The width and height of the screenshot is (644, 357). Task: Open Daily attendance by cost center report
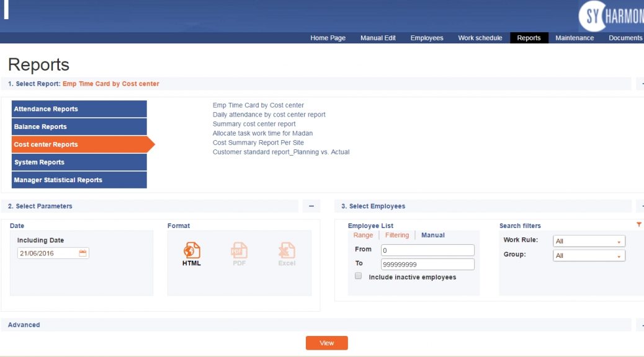[269, 115]
